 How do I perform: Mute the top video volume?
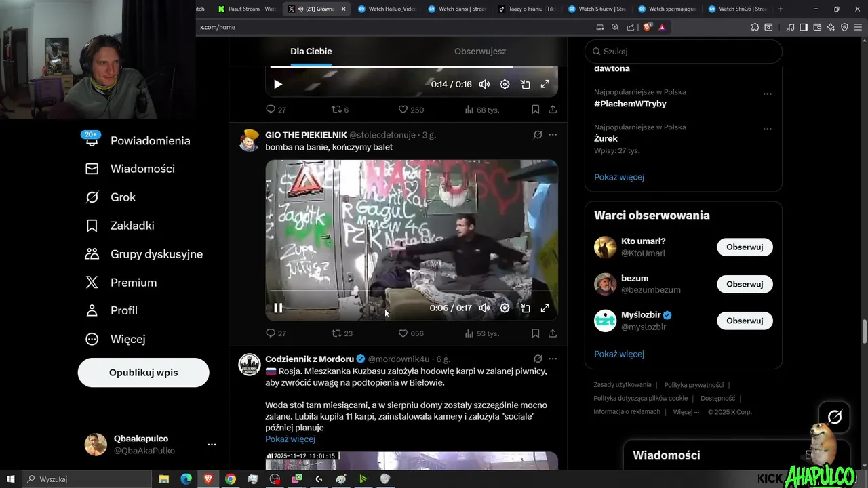tap(484, 85)
